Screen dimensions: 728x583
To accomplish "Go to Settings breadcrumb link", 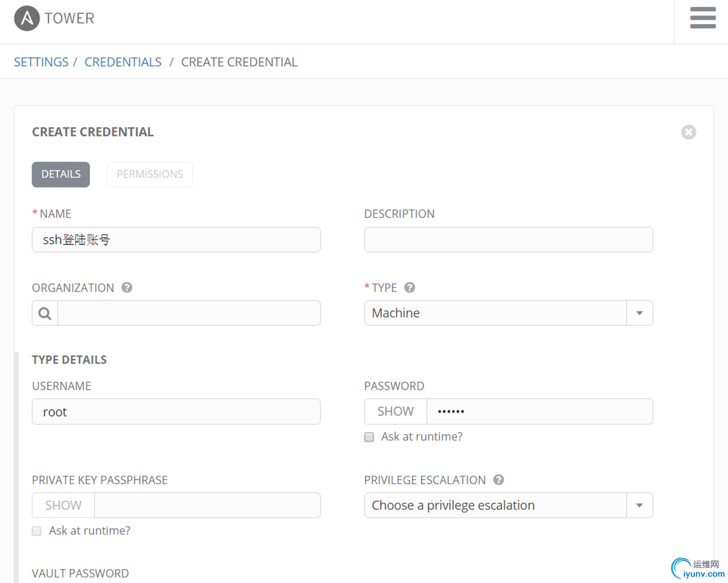I will click(41, 62).
